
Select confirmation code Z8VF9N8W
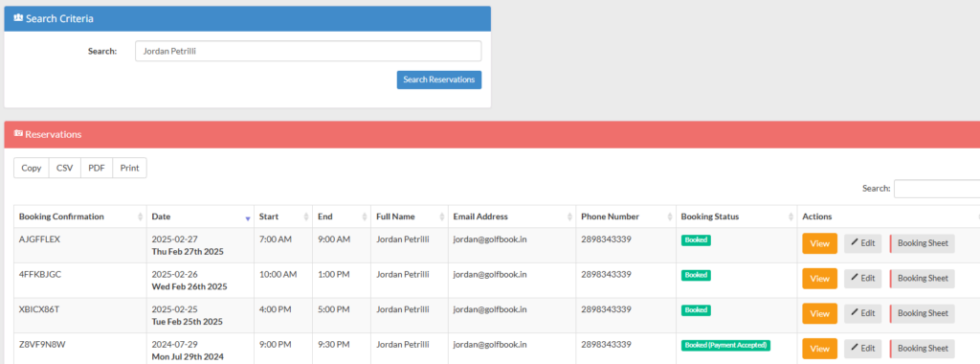coord(41,344)
